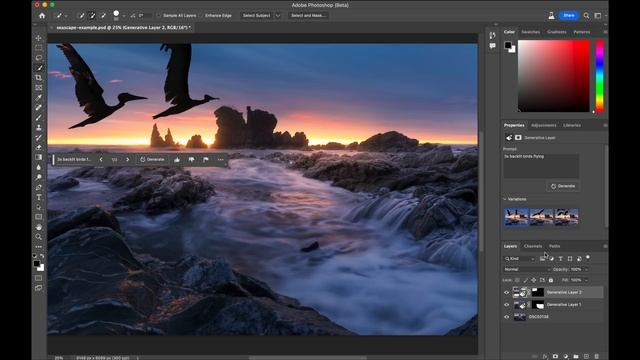Switch to the Paths tab
Image resolution: width=640 pixels, height=360 pixels.
coord(554,246)
